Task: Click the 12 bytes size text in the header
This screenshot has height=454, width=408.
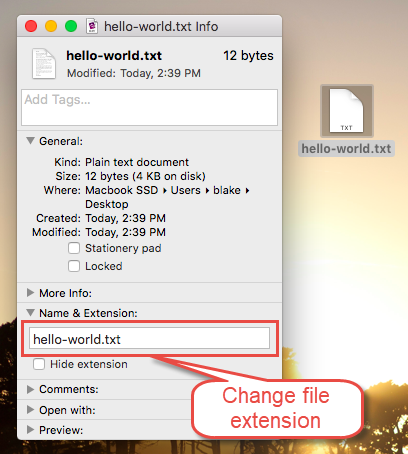Action: [x=248, y=56]
